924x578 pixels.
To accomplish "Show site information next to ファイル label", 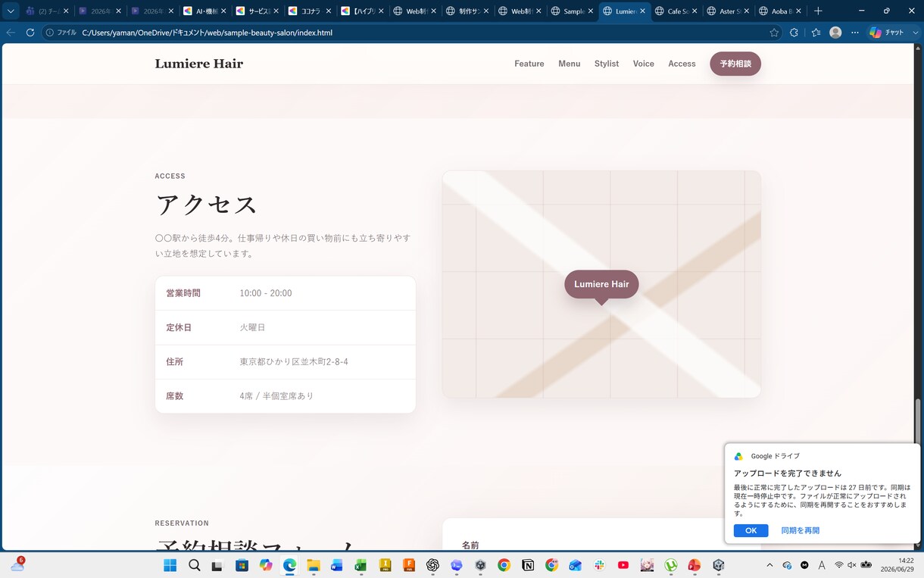I will point(49,33).
